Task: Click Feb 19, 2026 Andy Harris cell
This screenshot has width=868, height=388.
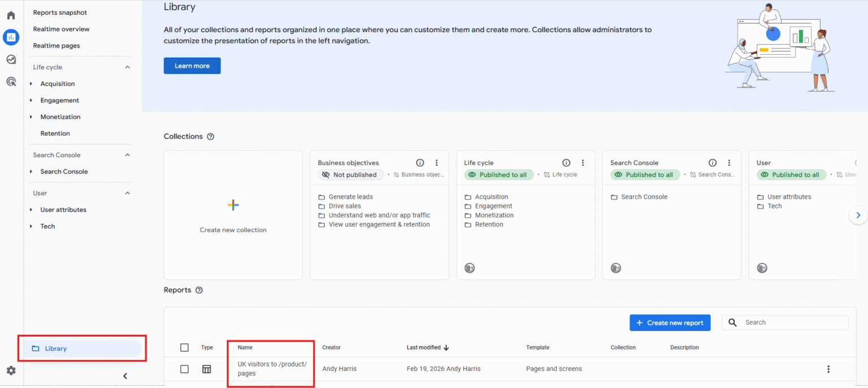Action: [444, 369]
